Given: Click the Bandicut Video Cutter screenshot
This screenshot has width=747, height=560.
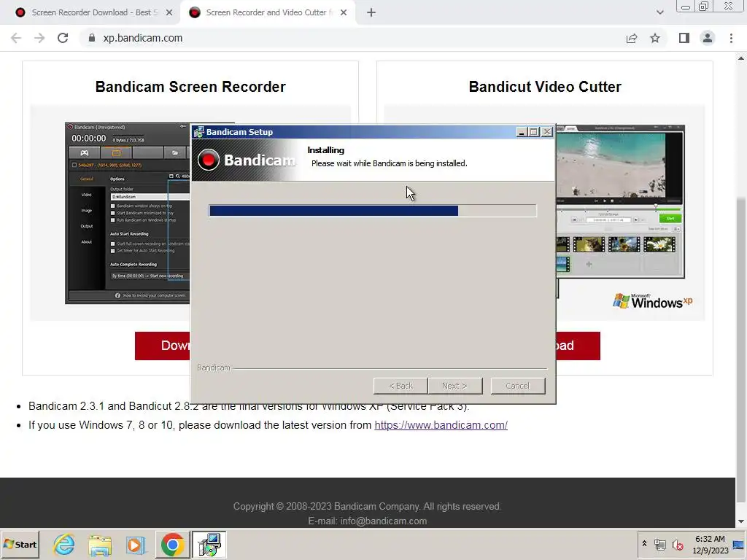Looking at the screenshot, I should tap(620, 201).
